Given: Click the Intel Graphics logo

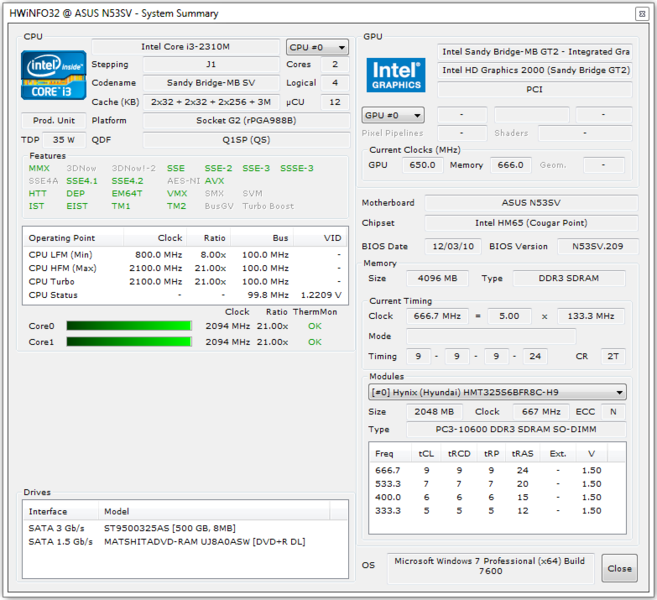Looking at the screenshot, I should (396, 75).
